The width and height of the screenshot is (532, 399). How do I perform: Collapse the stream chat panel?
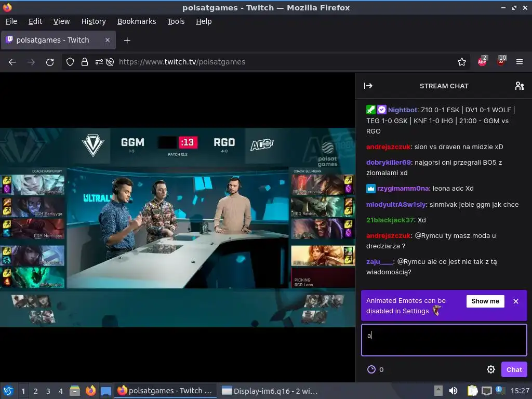[368, 86]
